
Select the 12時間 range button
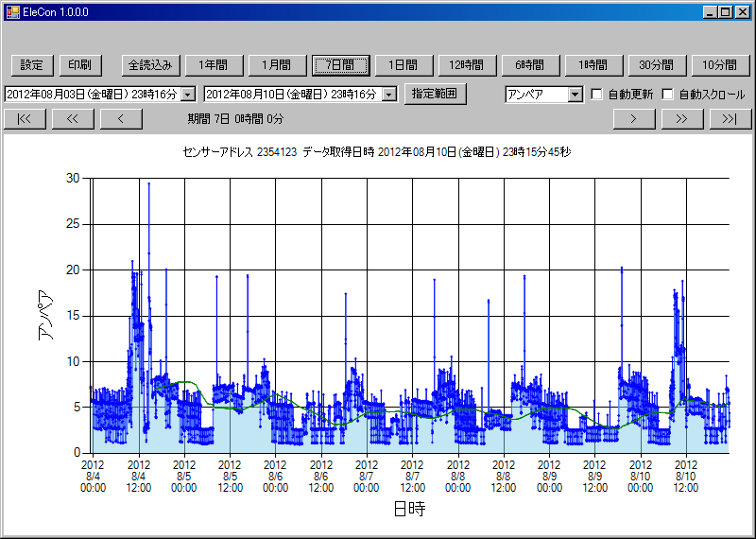(467, 65)
